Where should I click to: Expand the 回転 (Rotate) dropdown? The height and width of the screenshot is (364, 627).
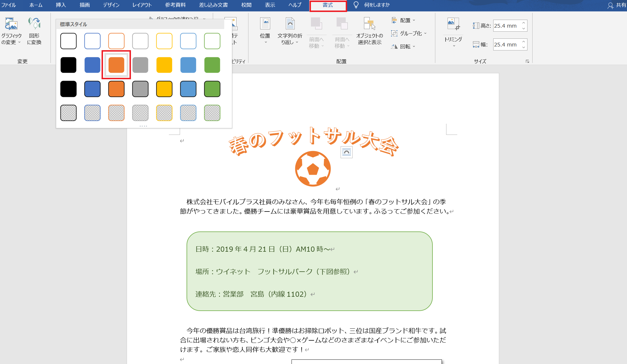pyautogui.click(x=405, y=46)
